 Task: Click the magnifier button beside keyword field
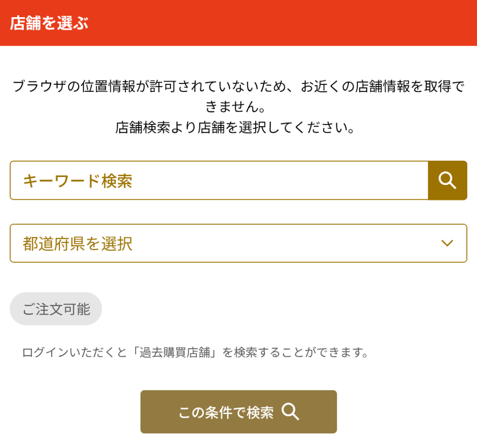click(447, 180)
